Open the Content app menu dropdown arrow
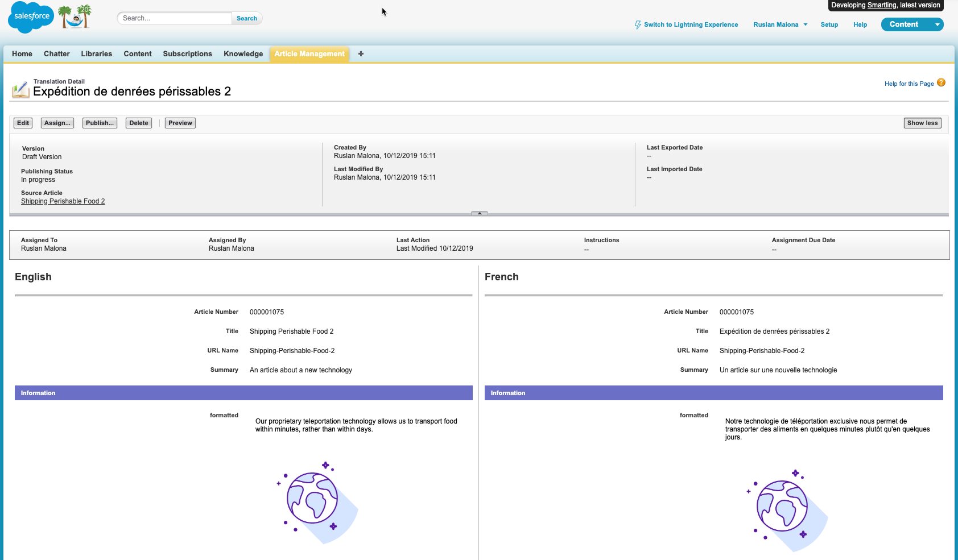This screenshot has height=560, width=958. tap(937, 24)
